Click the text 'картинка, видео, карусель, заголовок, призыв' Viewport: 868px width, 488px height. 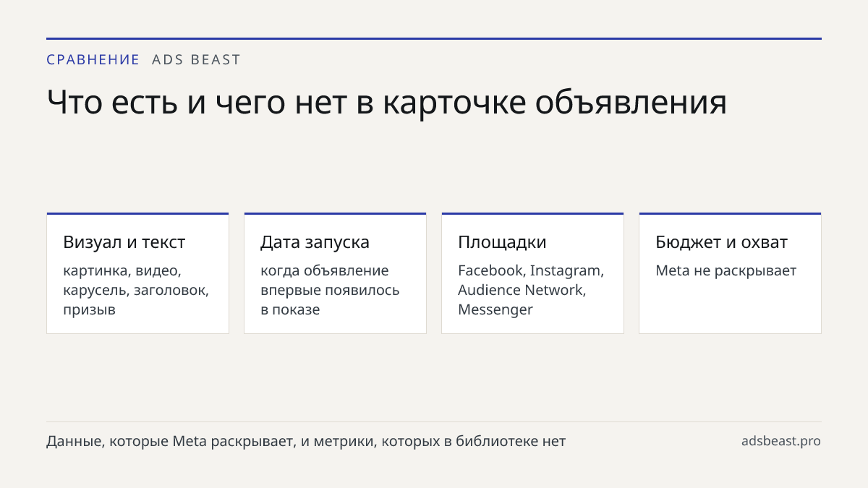coord(136,290)
